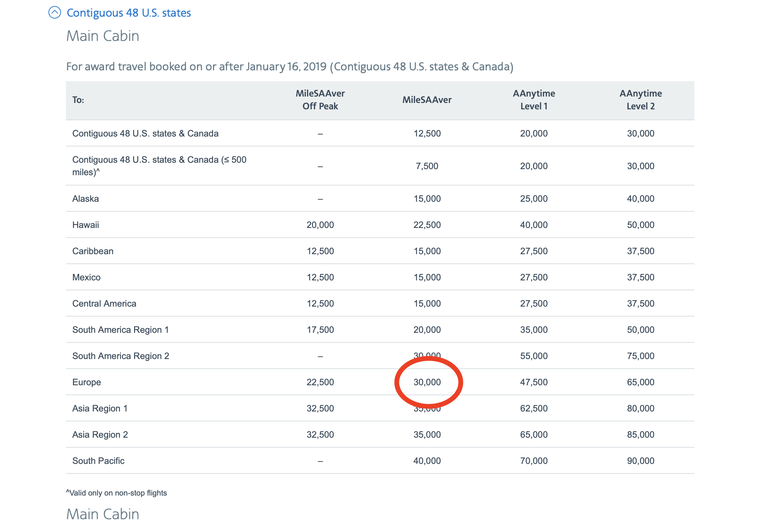This screenshot has width=767, height=532.
Task: Select Europe's 65,000 AAnytime Level 2 value
Action: pos(641,382)
